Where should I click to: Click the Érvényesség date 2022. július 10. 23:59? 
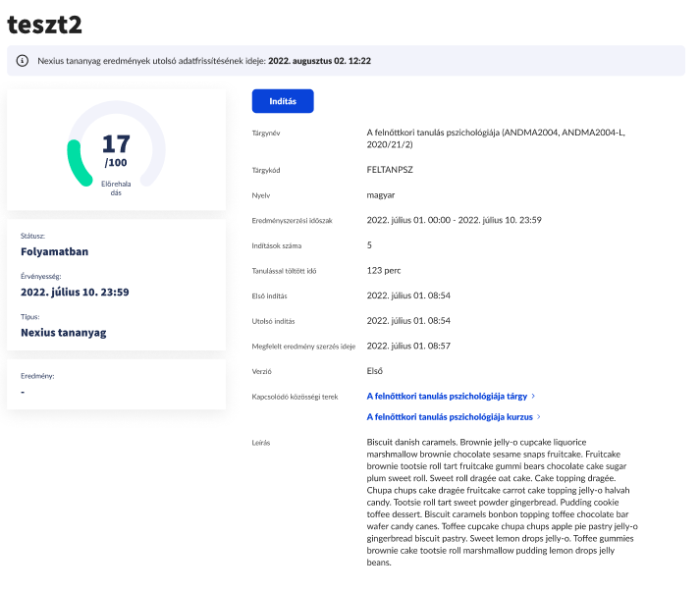pyautogui.click(x=75, y=292)
